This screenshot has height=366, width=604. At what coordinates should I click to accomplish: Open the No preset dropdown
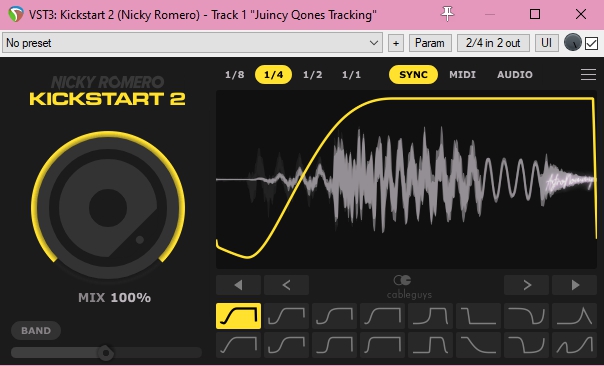point(193,43)
